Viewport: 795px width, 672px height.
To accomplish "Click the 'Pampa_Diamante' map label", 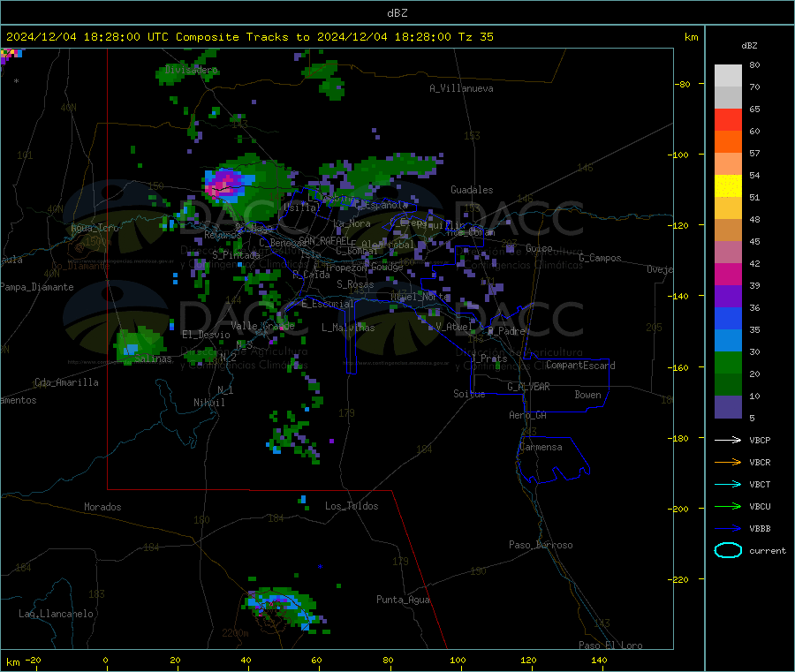I will pyautogui.click(x=37, y=287).
